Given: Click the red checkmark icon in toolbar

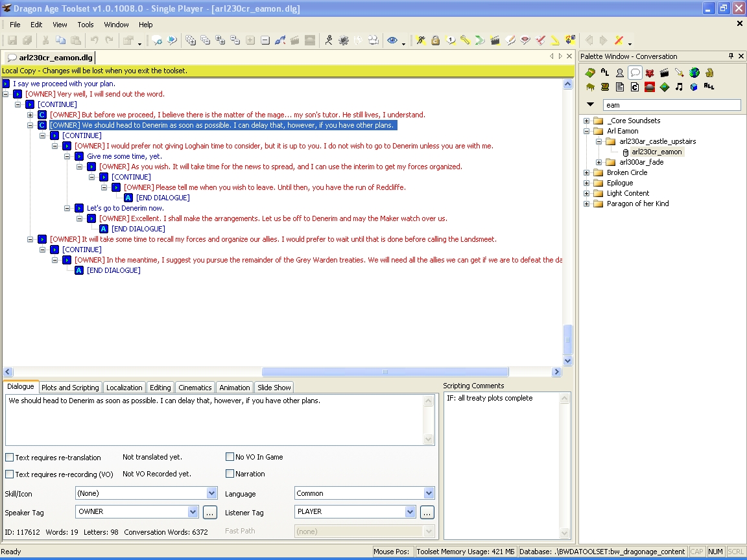Looking at the screenshot, I should coord(540,40).
